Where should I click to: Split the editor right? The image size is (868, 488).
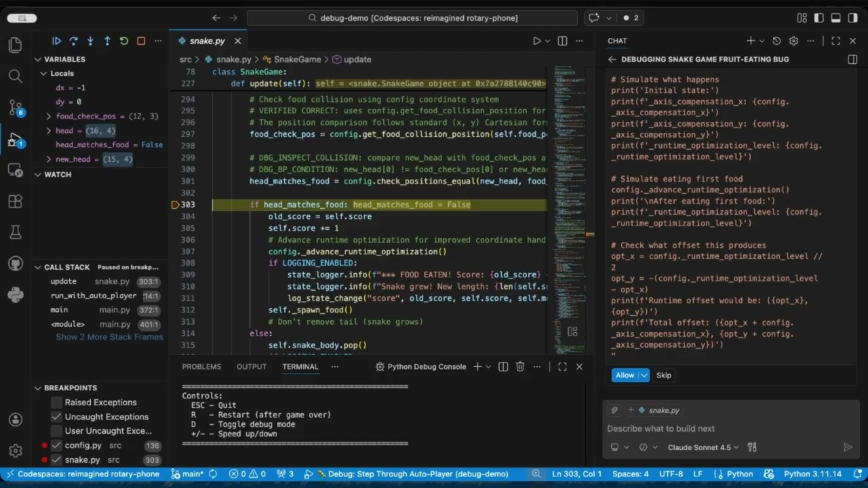pos(562,41)
